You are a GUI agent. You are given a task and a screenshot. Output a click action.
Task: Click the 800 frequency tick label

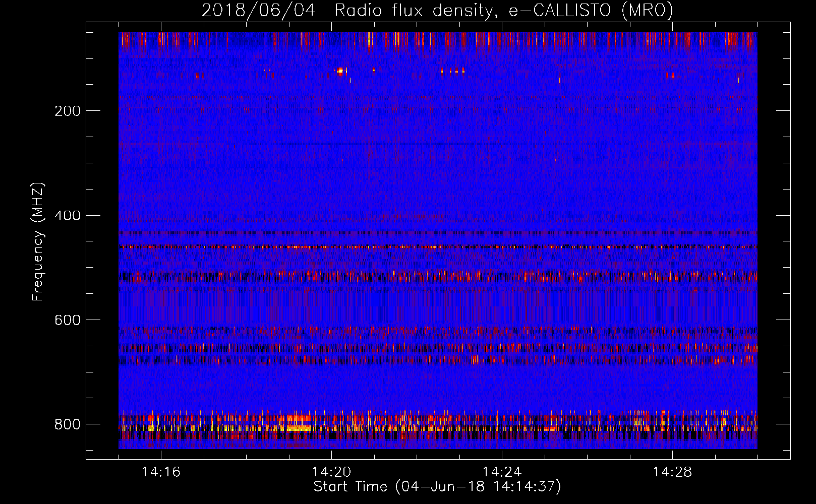(x=68, y=425)
